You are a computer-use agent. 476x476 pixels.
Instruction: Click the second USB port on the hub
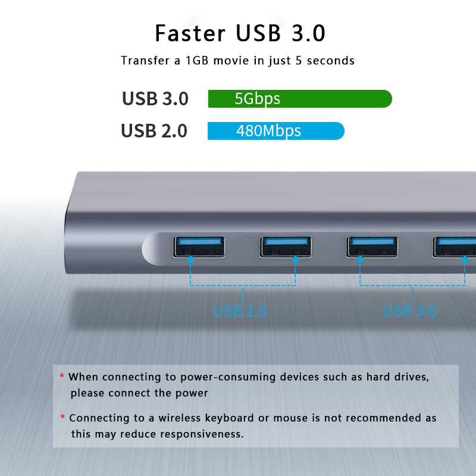[286, 247]
